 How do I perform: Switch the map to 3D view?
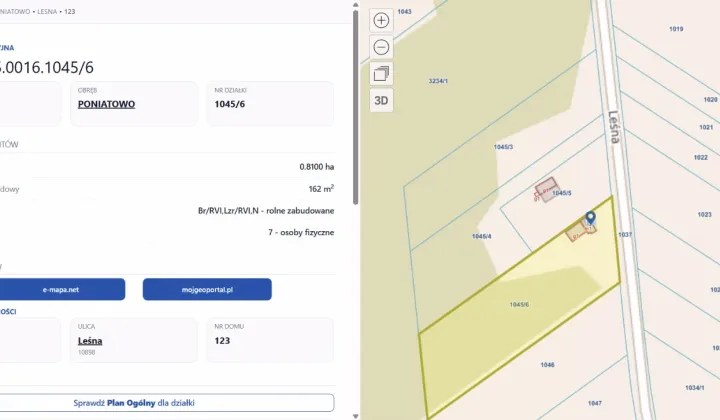(381, 101)
